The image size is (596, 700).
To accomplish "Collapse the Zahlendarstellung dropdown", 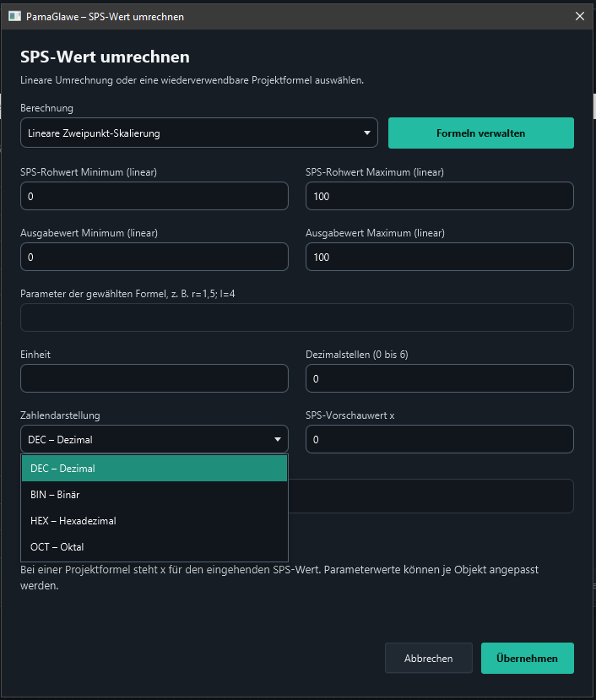I will pos(154,439).
